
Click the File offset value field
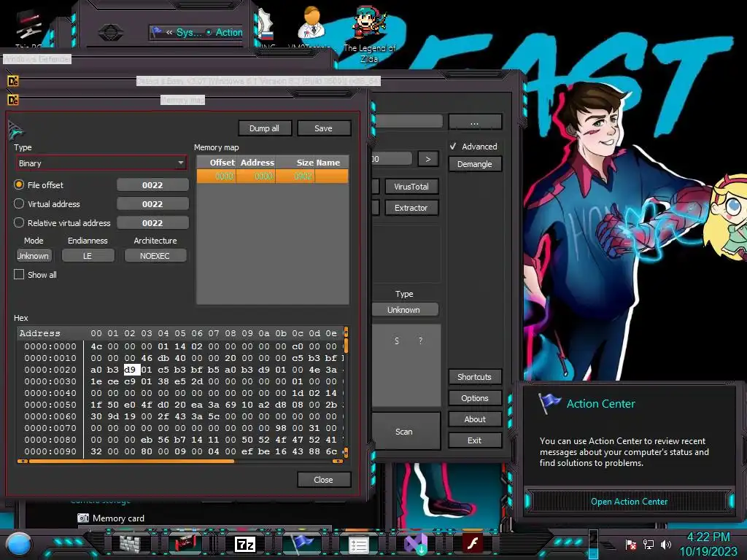click(152, 184)
